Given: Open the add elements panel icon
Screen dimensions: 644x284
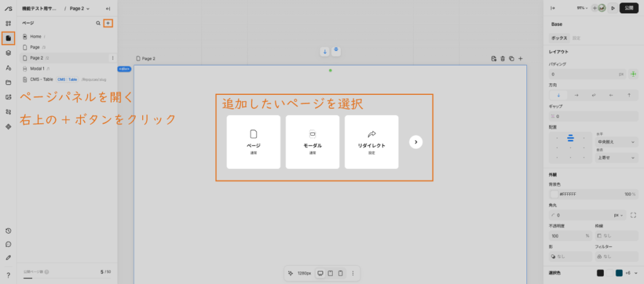Looking at the screenshot, I should coord(8,23).
